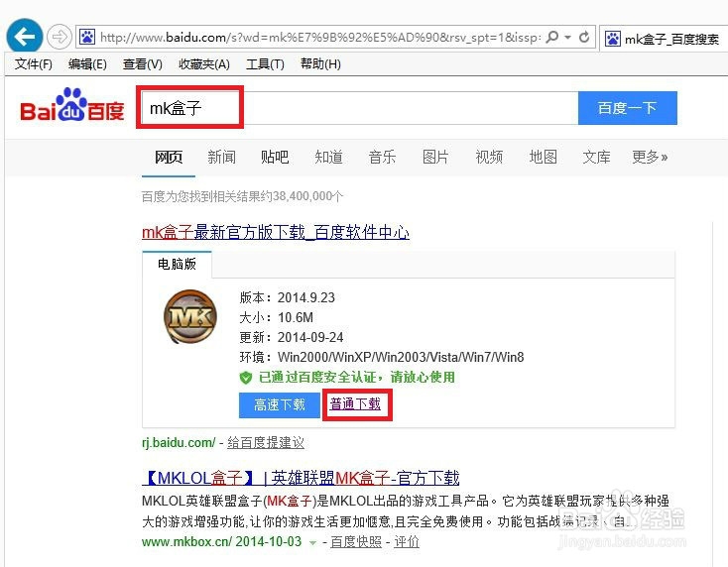
Task: Click the MK box round logo thumbnail
Action: pos(190,317)
